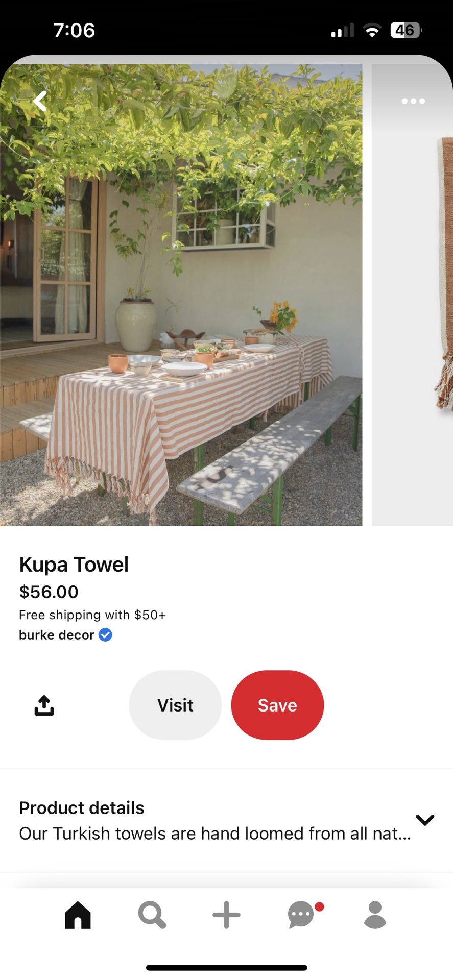The height and width of the screenshot is (980, 453).
Task: Open the profile person icon
Action: point(375,915)
